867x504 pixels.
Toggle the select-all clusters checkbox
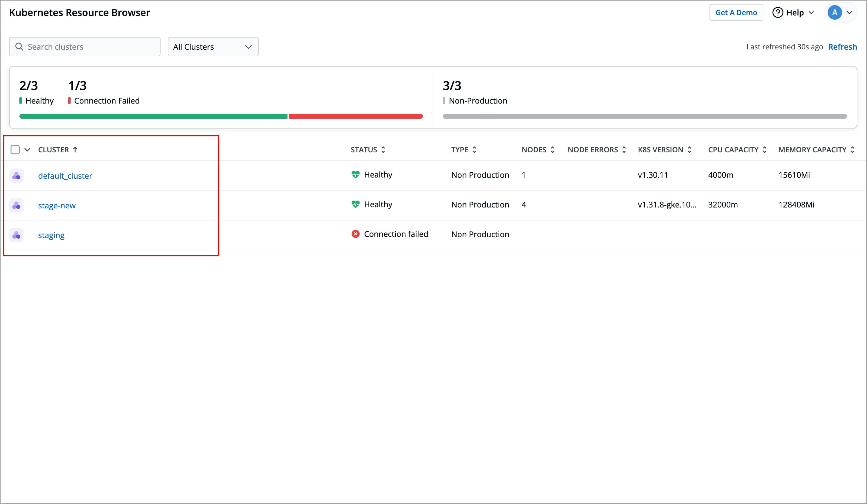(x=15, y=150)
